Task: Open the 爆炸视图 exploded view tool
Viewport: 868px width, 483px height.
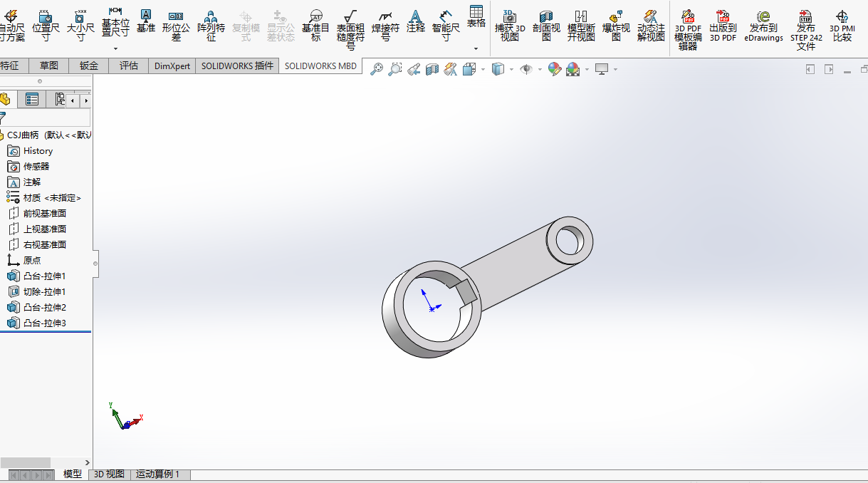Action: pos(616,25)
